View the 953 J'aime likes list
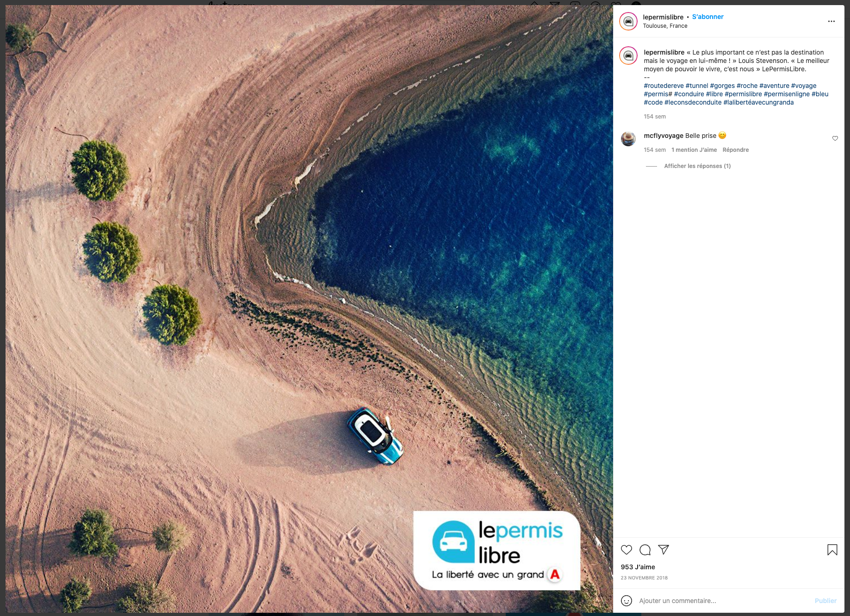Image resolution: width=850 pixels, height=616 pixels. [638, 567]
